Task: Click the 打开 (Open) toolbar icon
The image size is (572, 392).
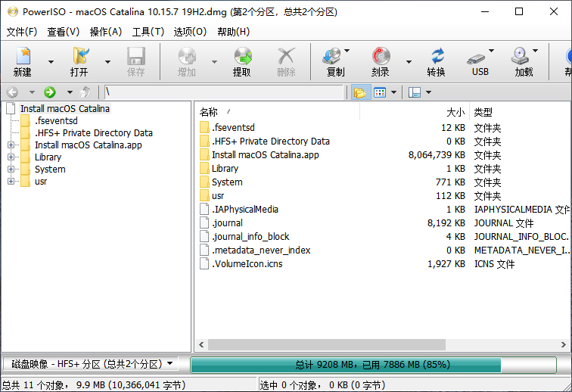Action: [79, 61]
